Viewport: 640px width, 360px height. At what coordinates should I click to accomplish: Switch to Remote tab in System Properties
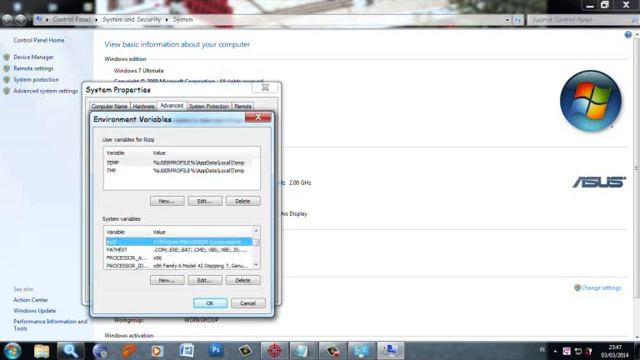[x=243, y=106]
